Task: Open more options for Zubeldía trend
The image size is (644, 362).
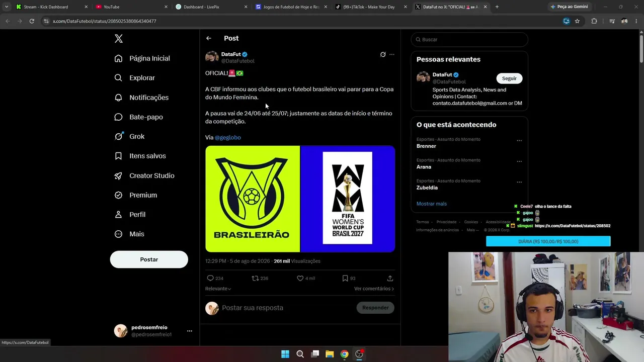Action: (519, 182)
